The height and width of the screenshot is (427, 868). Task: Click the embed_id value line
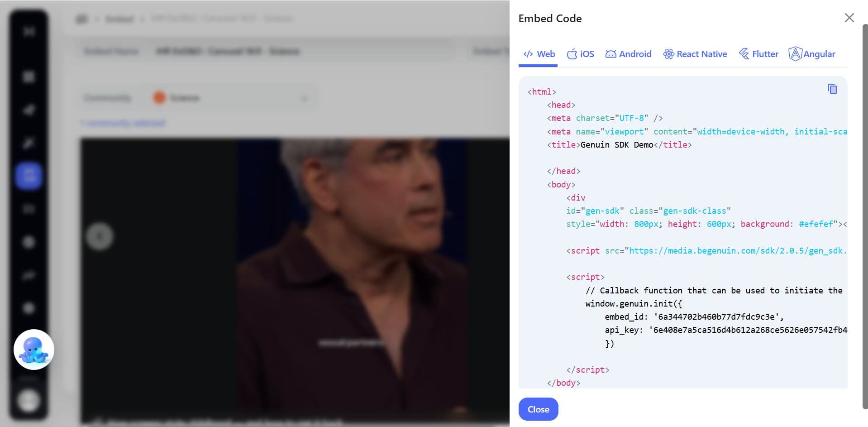[x=694, y=317]
